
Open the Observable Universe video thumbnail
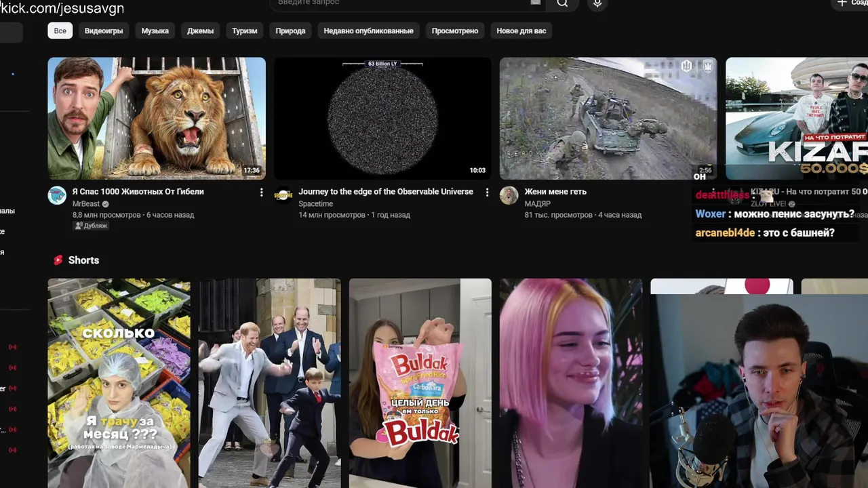pos(382,118)
